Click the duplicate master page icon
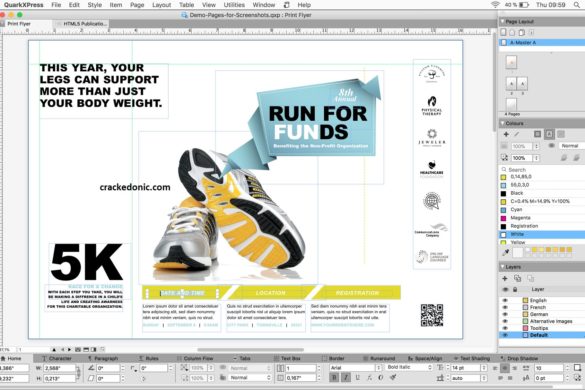The height and width of the screenshot is (390, 585). (x=522, y=32)
